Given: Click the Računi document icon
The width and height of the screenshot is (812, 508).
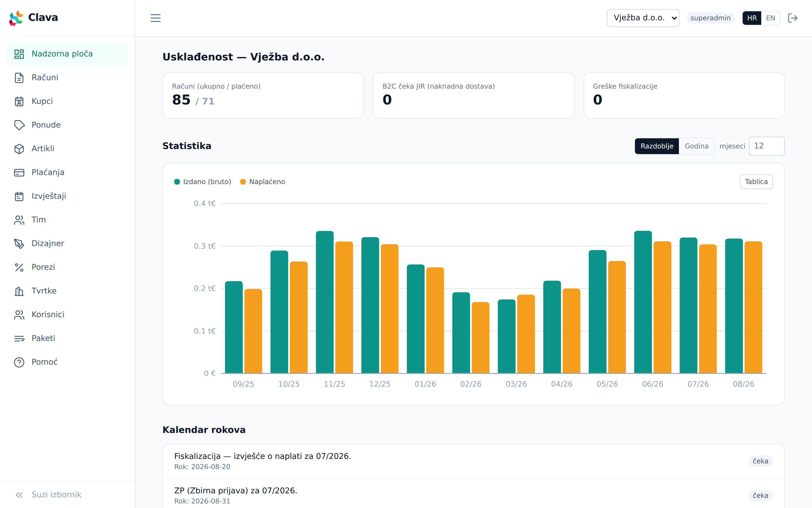Looking at the screenshot, I should [19, 78].
